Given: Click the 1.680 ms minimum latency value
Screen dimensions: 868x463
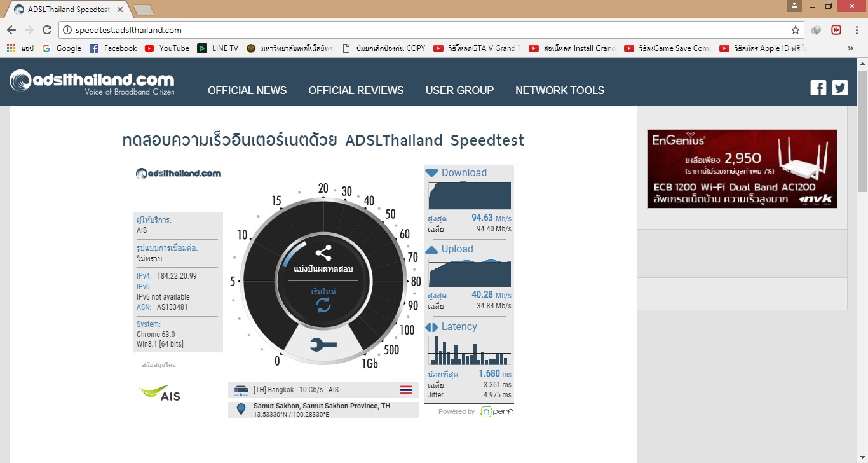Looking at the screenshot, I should point(495,374).
